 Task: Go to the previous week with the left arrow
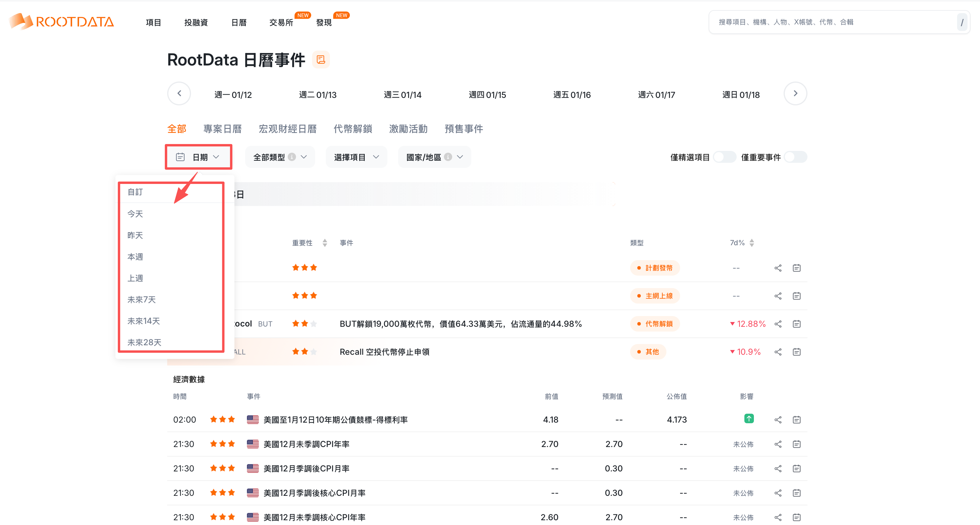coord(179,94)
